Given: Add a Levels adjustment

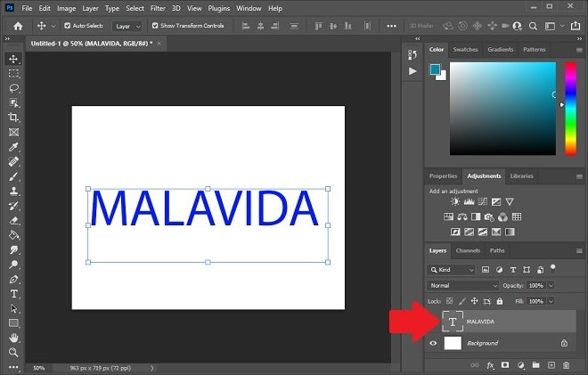Looking at the screenshot, I should 469,201.
